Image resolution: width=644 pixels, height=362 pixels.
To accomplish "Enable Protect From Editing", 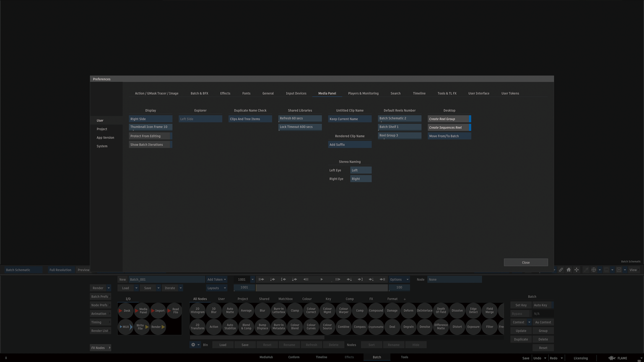I will 150,136.
